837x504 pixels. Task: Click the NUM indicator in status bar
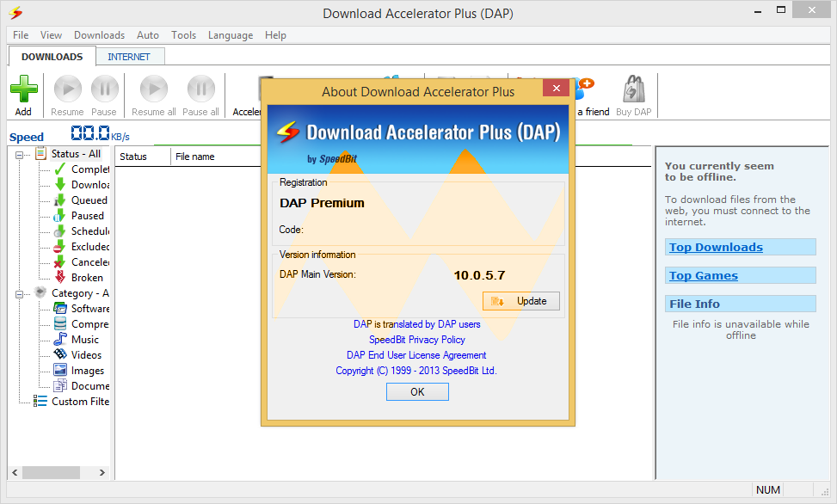pos(768,489)
